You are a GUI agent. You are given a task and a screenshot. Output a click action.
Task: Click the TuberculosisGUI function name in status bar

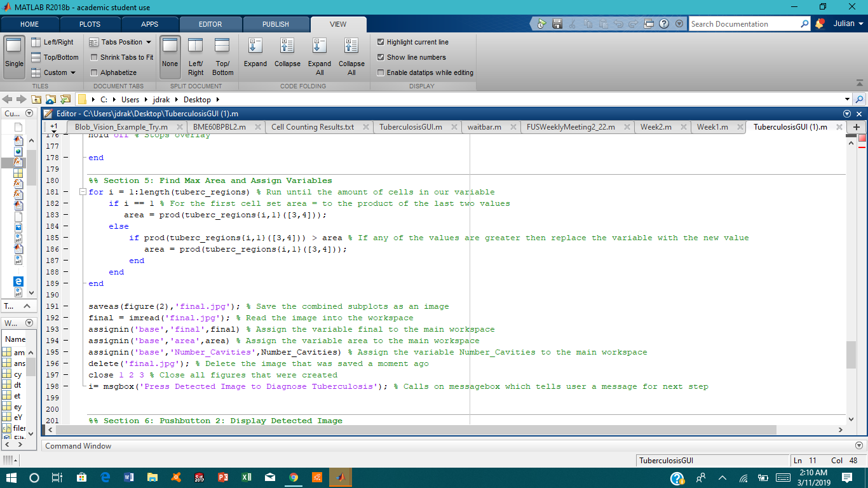click(666, 460)
